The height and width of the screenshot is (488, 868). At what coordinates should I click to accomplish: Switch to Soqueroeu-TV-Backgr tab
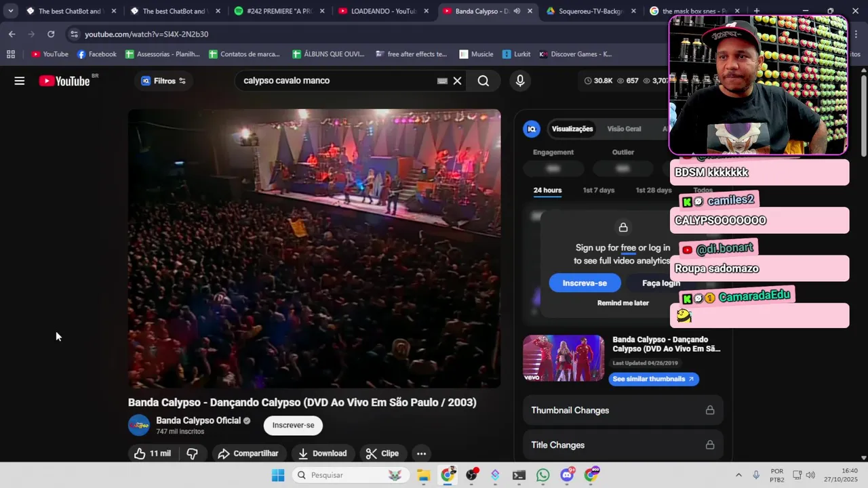[x=591, y=11]
